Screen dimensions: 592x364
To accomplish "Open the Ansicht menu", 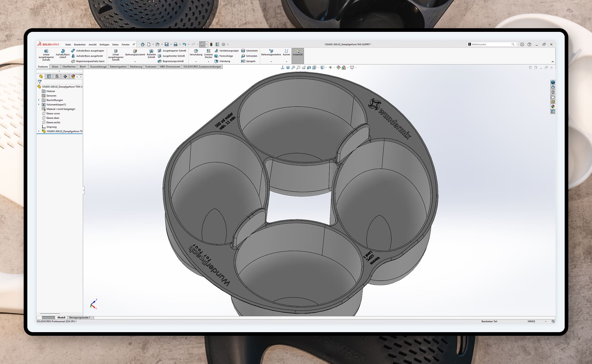I will 93,44.
